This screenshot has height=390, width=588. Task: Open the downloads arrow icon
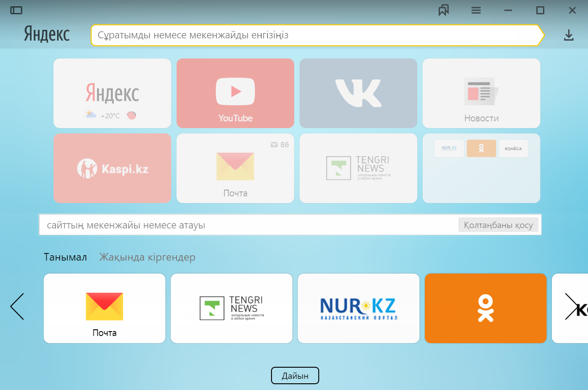[x=569, y=35]
